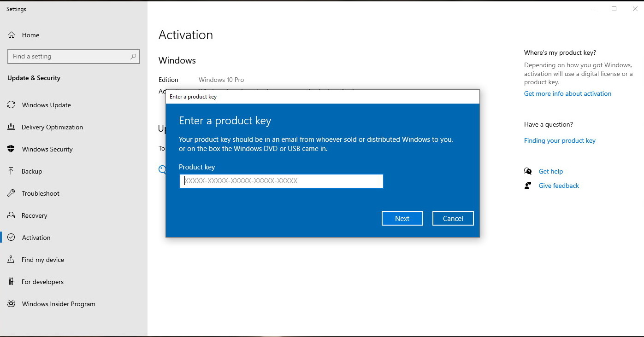Return to Settings Home
Viewport: 644px width, 337px height.
tap(74, 35)
